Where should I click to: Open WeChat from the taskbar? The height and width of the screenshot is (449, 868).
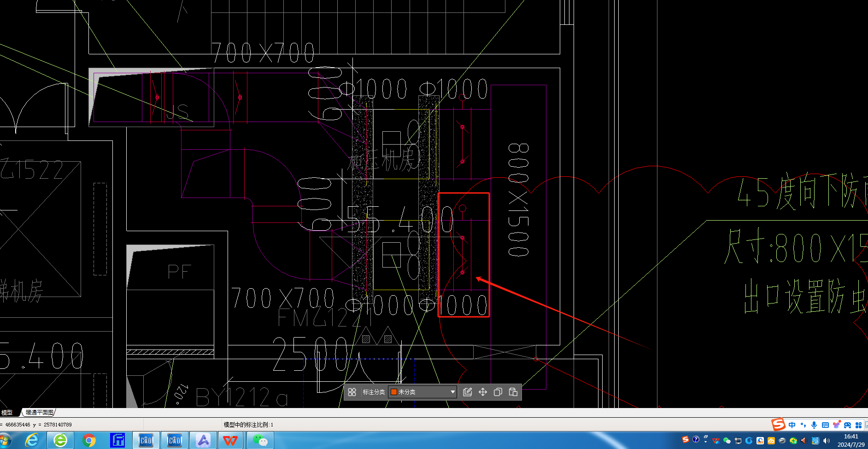(x=260, y=441)
